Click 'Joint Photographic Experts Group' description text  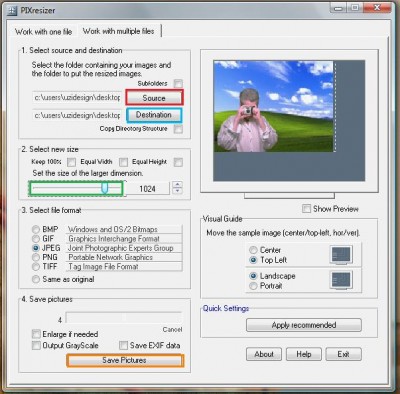point(121,248)
